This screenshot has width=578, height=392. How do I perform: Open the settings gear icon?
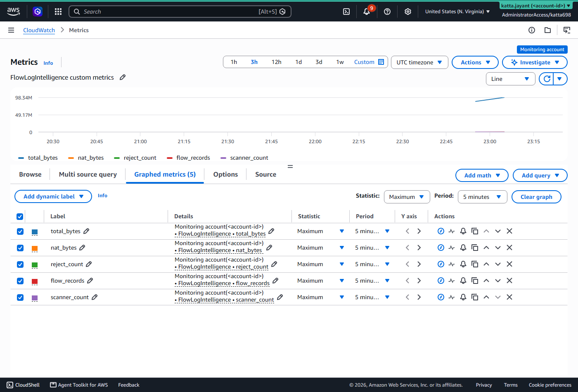[408, 12]
